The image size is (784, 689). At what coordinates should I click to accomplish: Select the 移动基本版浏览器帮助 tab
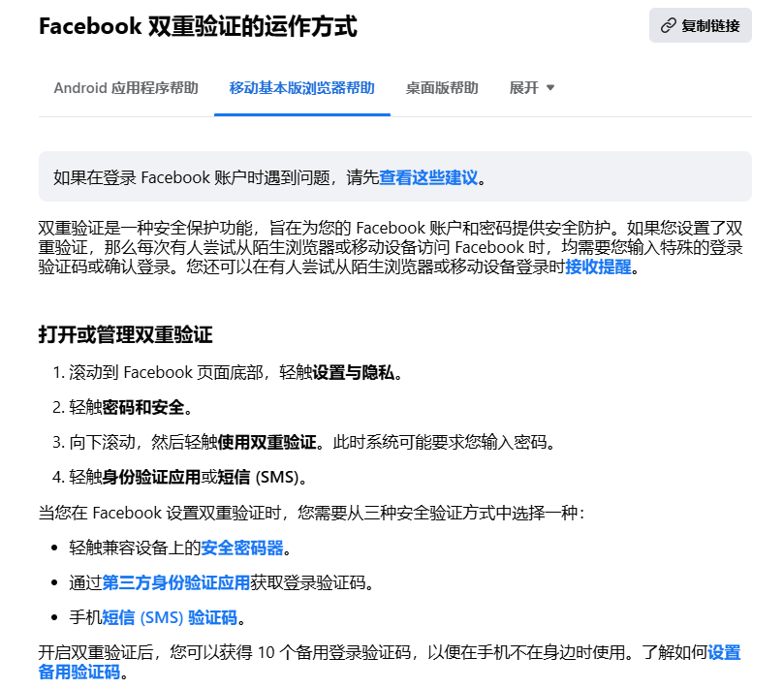(301, 88)
